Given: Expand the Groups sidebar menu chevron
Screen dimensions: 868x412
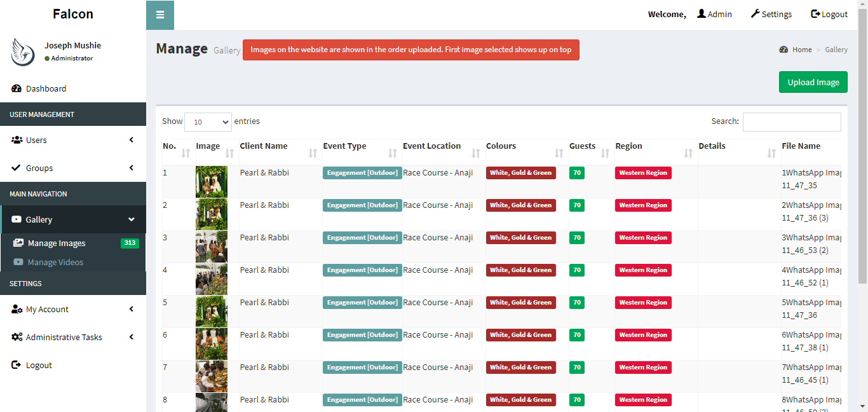Looking at the screenshot, I should click(132, 168).
